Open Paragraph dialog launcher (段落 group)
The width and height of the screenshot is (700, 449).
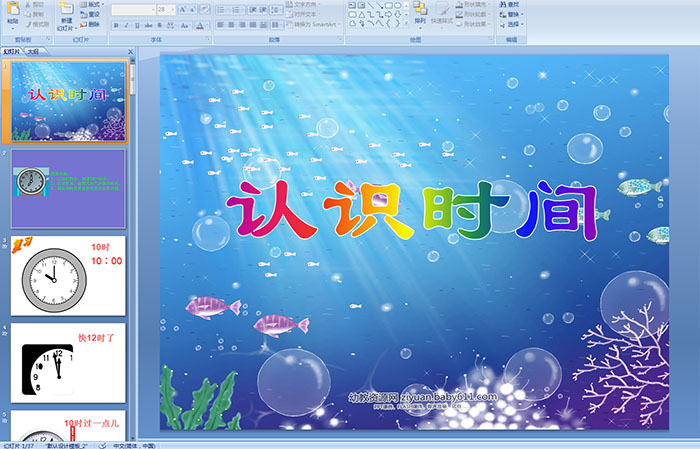click(340, 39)
